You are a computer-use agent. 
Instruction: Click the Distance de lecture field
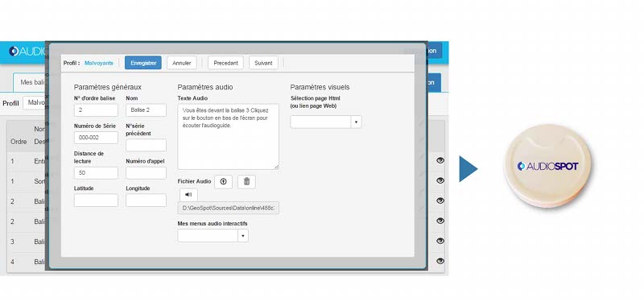[96, 173]
